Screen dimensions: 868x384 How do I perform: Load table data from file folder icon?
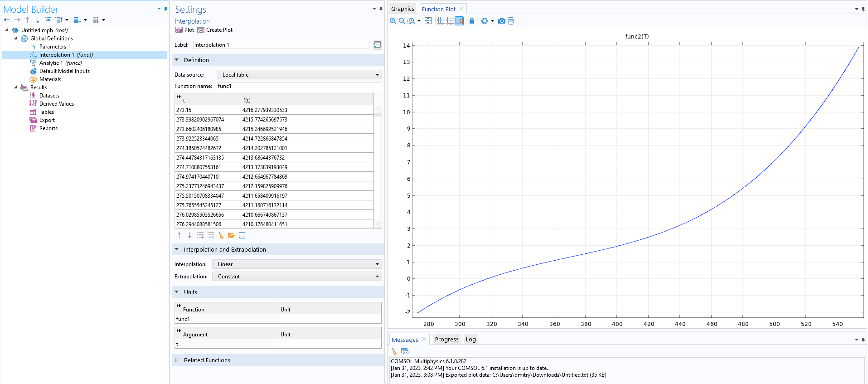click(x=231, y=235)
